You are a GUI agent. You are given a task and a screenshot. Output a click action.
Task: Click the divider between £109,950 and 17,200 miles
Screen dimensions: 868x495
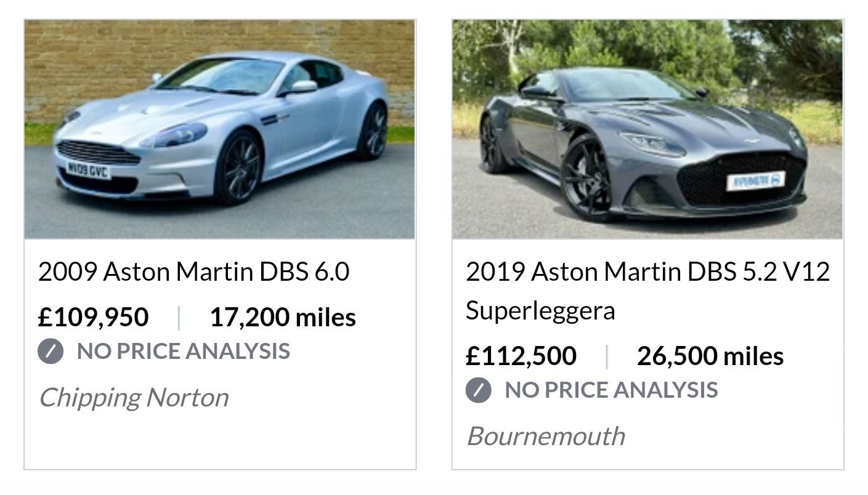coord(179,318)
